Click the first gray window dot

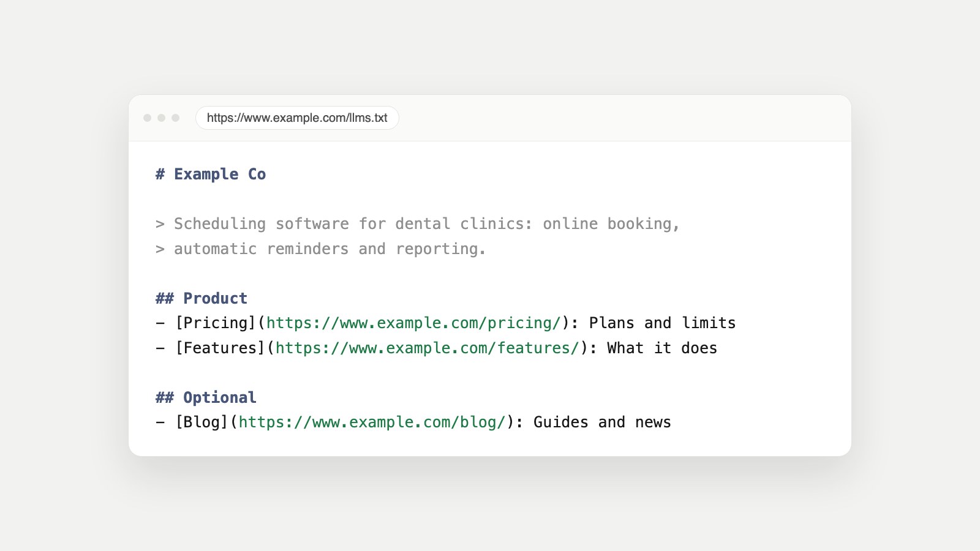pyautogui.click(x=147, y=118)
